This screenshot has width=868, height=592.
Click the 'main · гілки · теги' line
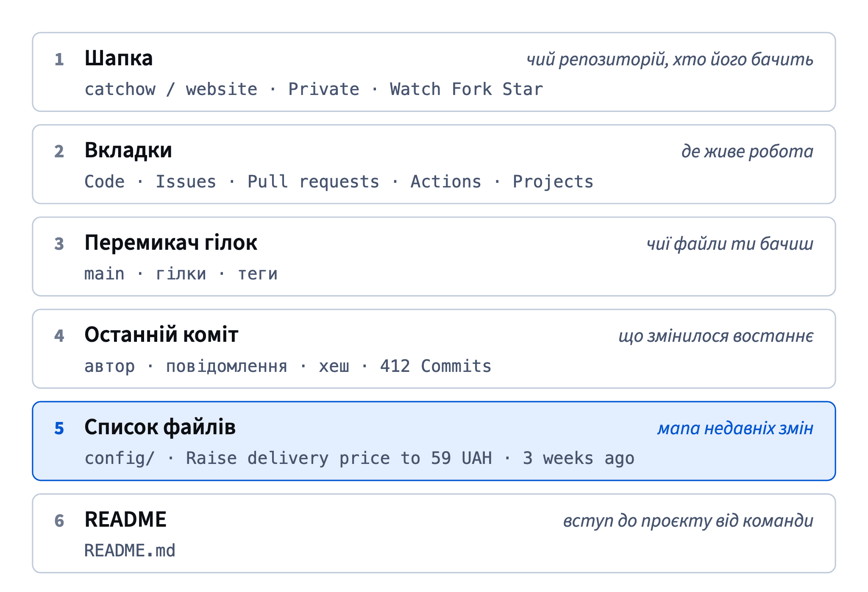pos(181,274)
